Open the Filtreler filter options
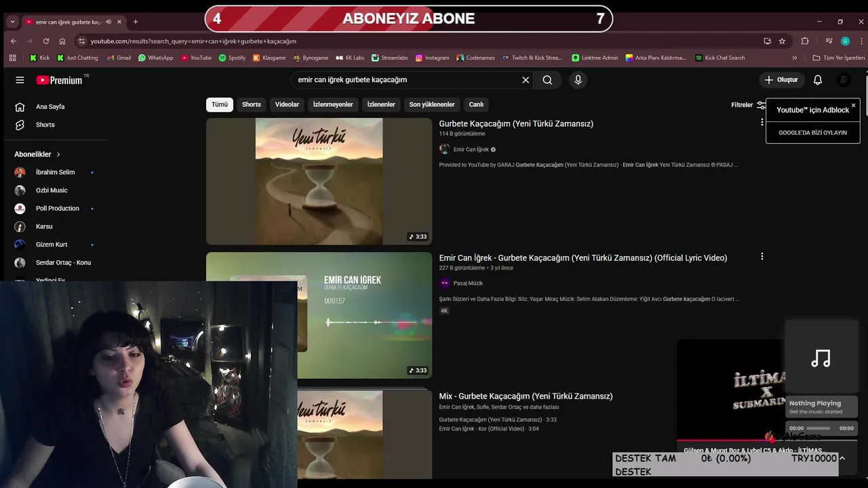This screenshot has height=488, width=868. [x=747, y=105]
